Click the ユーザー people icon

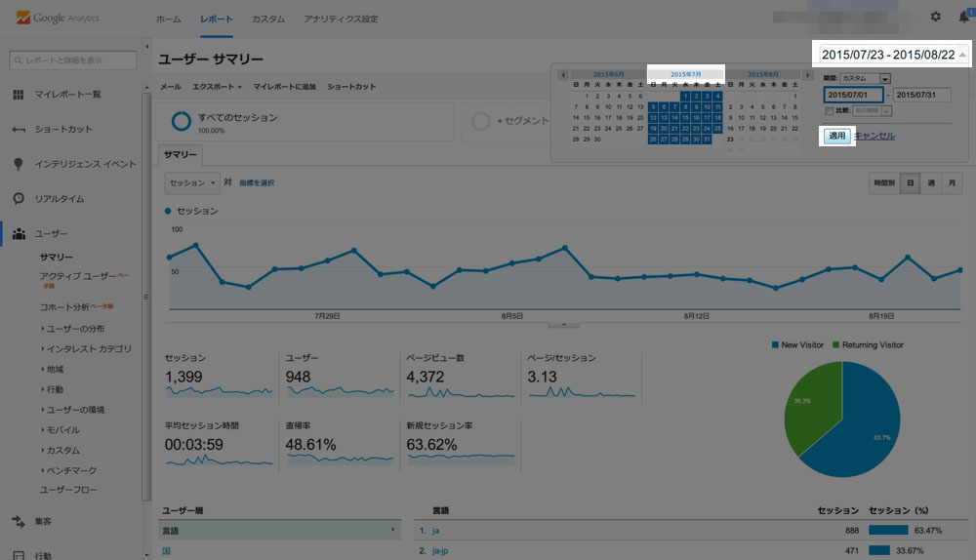[x=19, y=234]
